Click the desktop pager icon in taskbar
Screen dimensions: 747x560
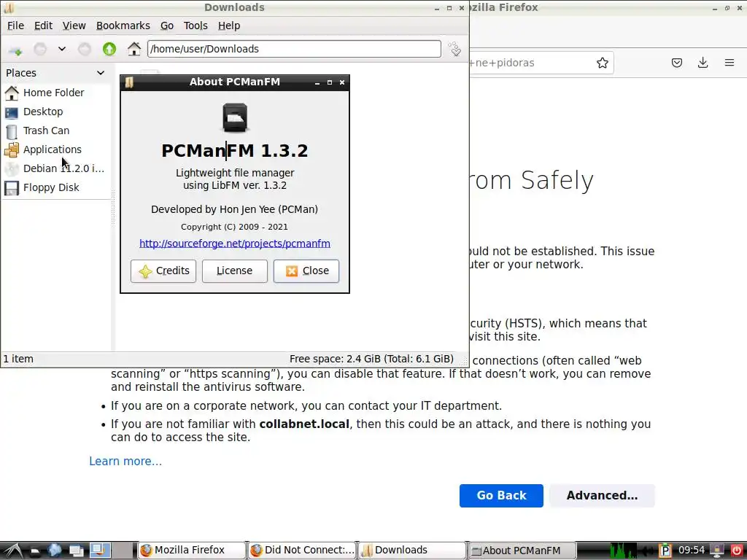100,551
